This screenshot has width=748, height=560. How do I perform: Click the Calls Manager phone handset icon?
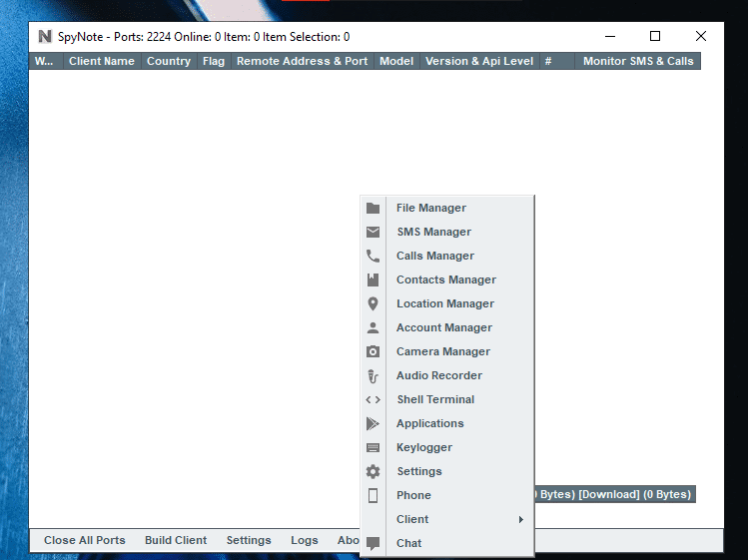point(374,257)
